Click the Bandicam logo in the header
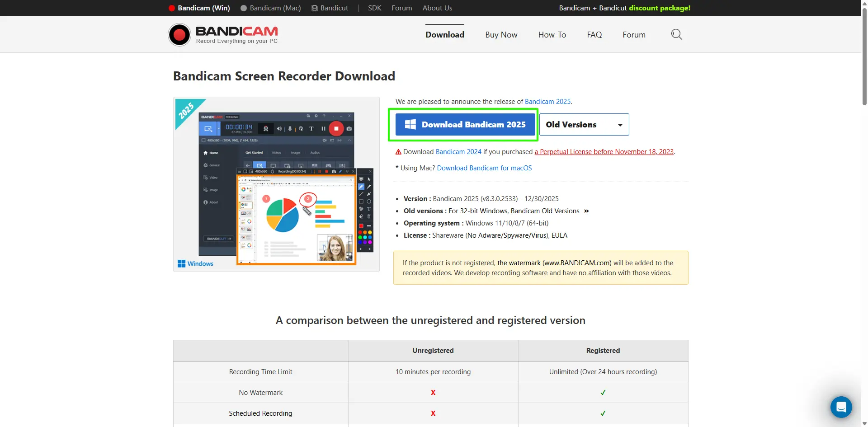 tap(222, 34)
